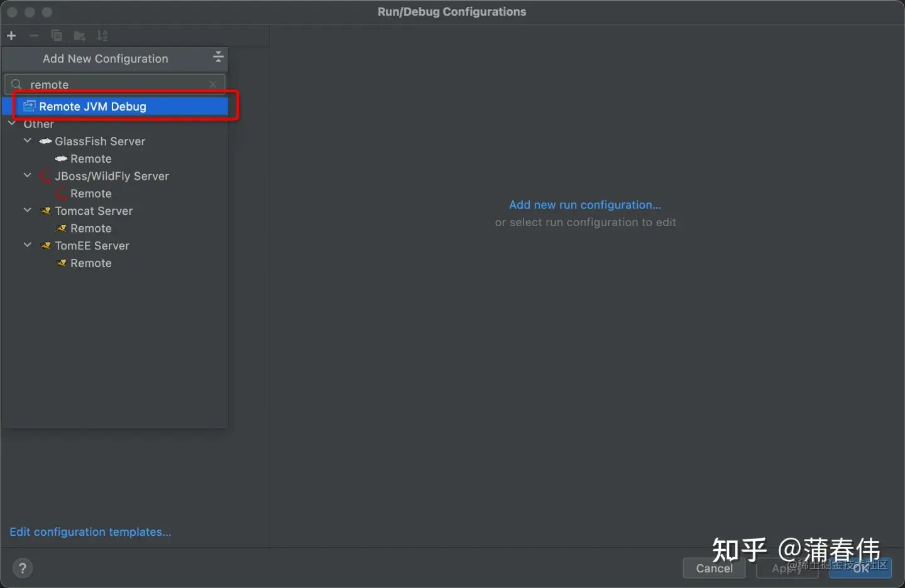Click the Remove Configuration minus icon
The width and height of the screenshot is (905, 588).
pyautogui.click(x=34, y=36)
